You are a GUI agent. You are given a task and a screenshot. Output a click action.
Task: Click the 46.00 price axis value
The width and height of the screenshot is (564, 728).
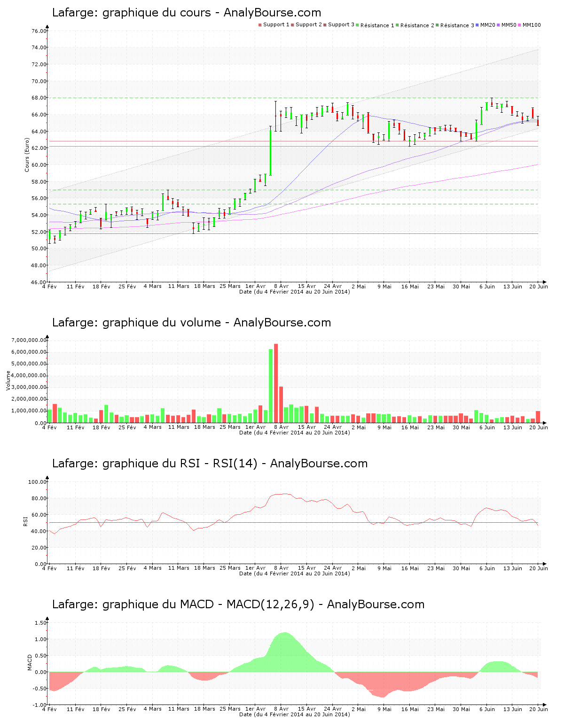[39, 282]
